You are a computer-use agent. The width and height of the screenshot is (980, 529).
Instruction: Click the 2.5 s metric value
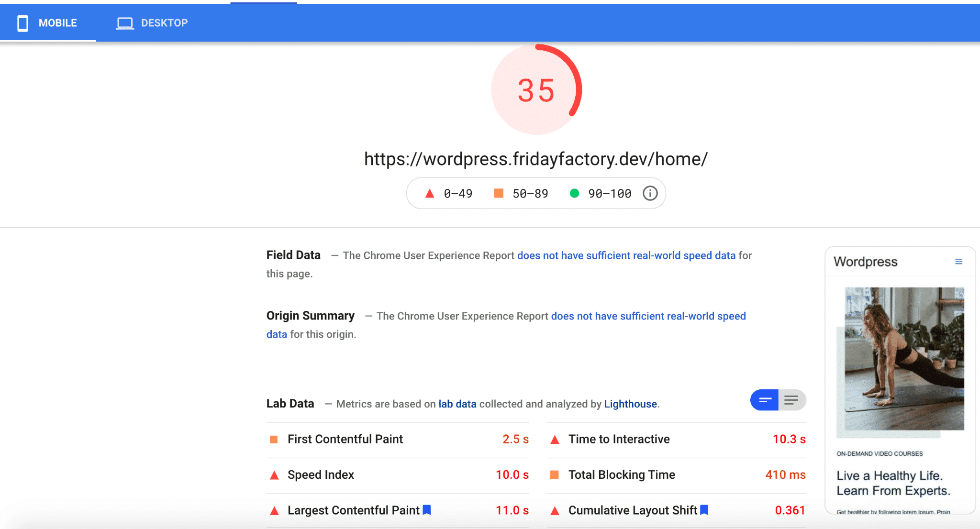click(515, 439)
